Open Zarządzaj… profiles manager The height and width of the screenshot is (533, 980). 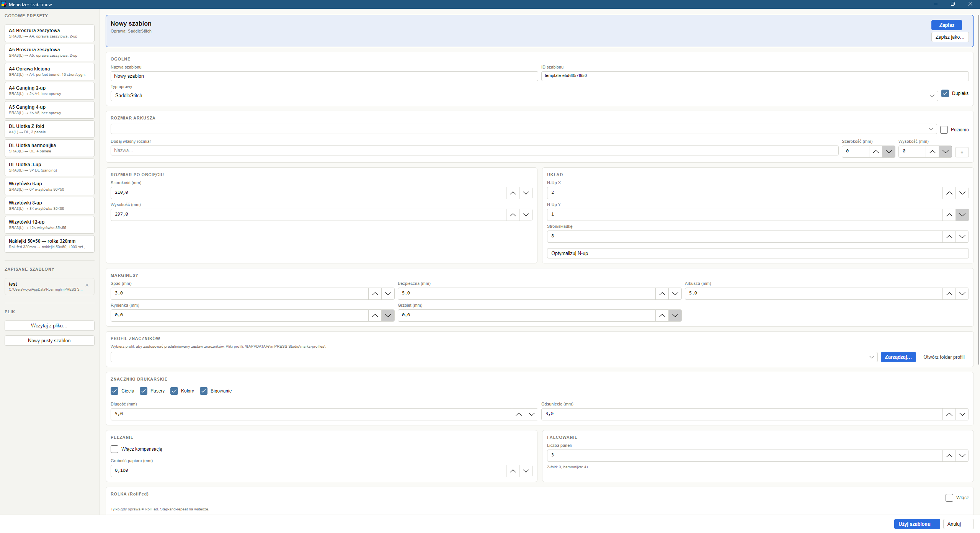click(898, 357)
